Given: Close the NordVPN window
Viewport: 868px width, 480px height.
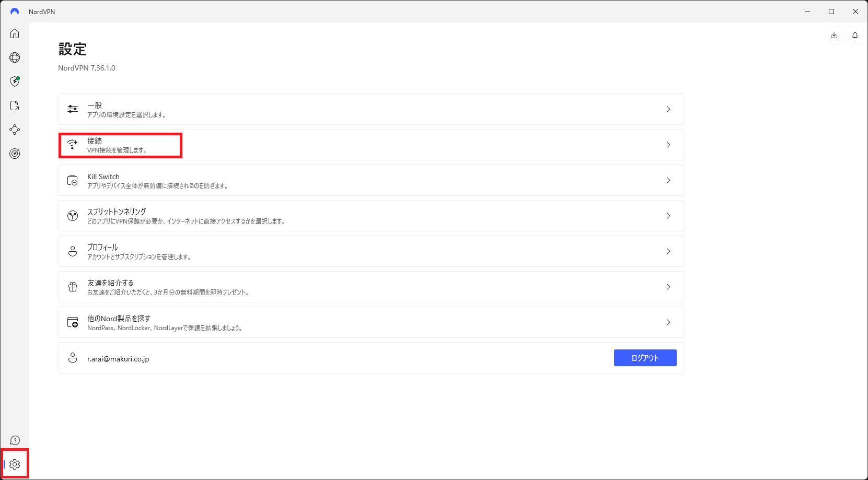Looking at the screenshot, I should [x=855, y=11].
